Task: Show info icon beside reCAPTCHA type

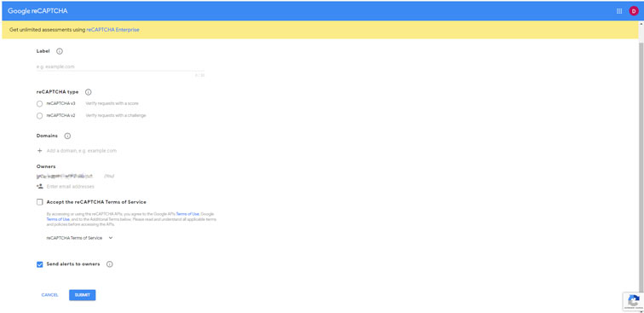Action: tap(88, 92)
